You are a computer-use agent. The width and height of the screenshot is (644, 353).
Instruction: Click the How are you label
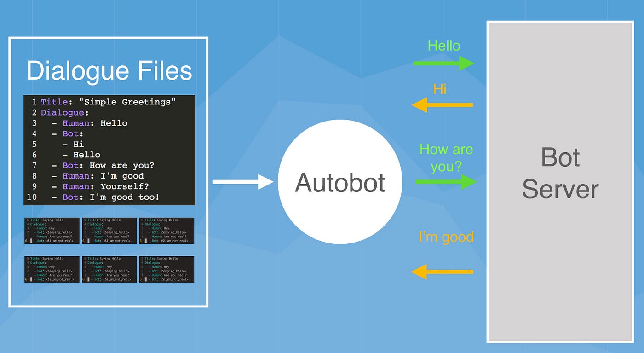446,158
